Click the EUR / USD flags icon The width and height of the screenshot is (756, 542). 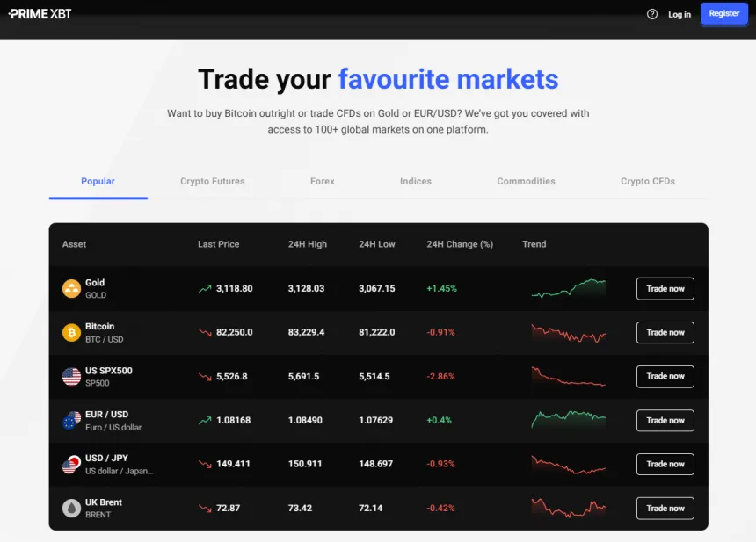click(x=71, y=421)
